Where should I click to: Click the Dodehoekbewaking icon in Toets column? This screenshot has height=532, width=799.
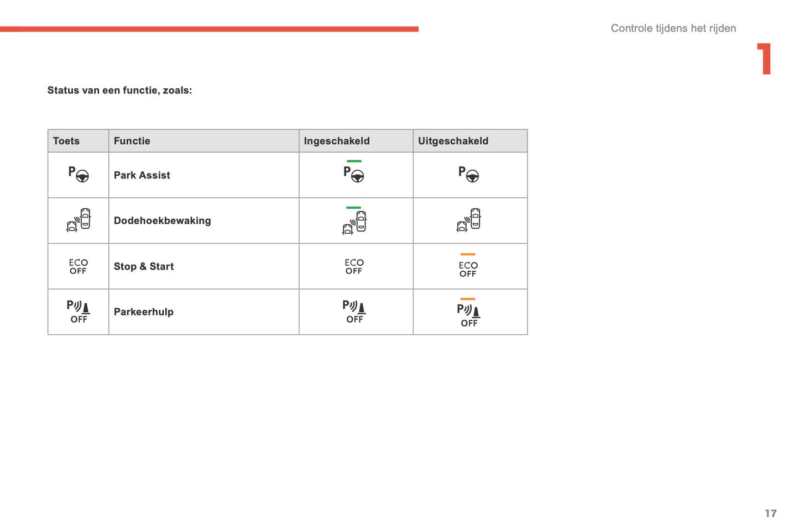pos(79,220)
